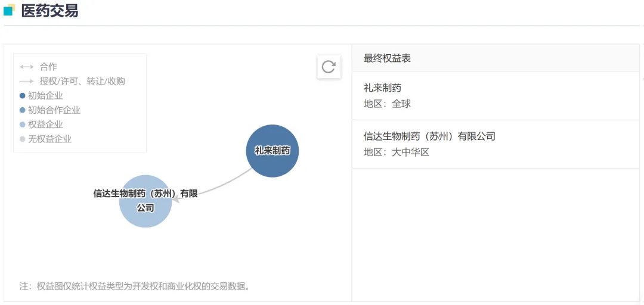Open 信达生物制药（苏州）有限公司 in the rights table
644x305 pixels.
tap(429, 136)
